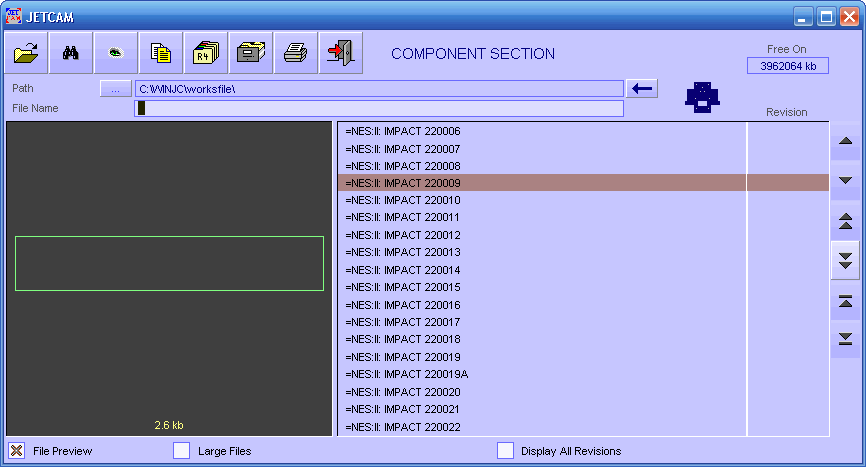Viewport: 866px width, 467px height.
Task: Open the R4 file stack icon
Action: click(206, 53)
